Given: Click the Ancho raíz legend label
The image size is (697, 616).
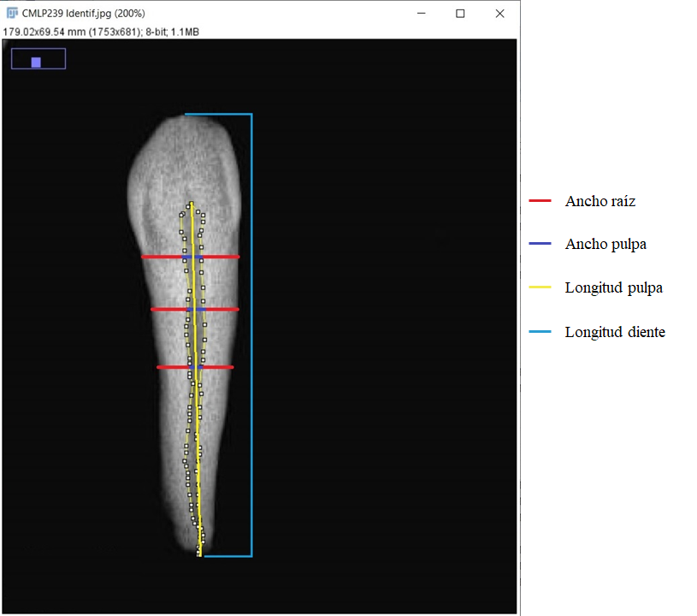Looking at the screenshot, I should click(600, 202).
